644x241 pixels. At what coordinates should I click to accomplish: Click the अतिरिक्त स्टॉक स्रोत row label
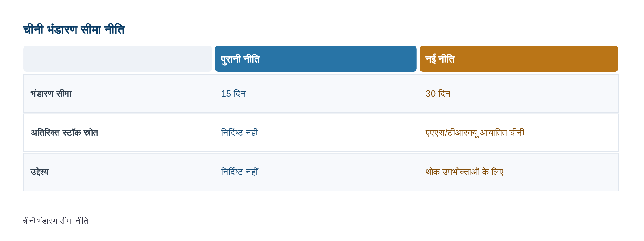pos(64,133)
